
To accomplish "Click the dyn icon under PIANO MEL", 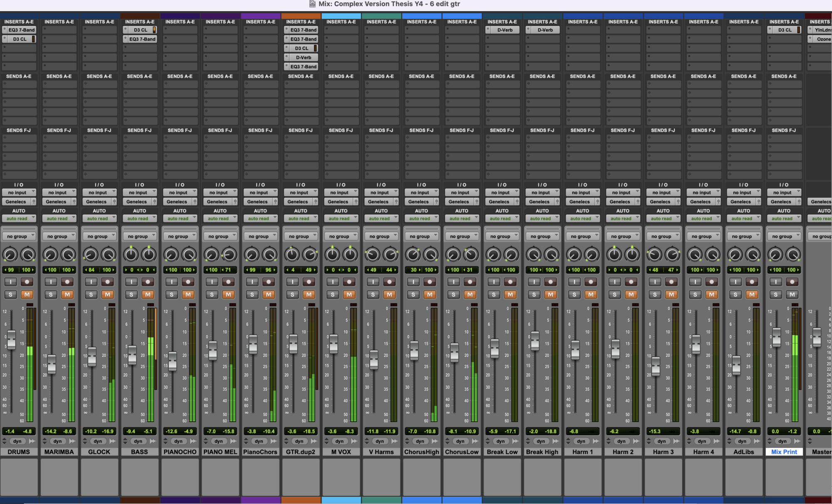I will coord(218,441).
